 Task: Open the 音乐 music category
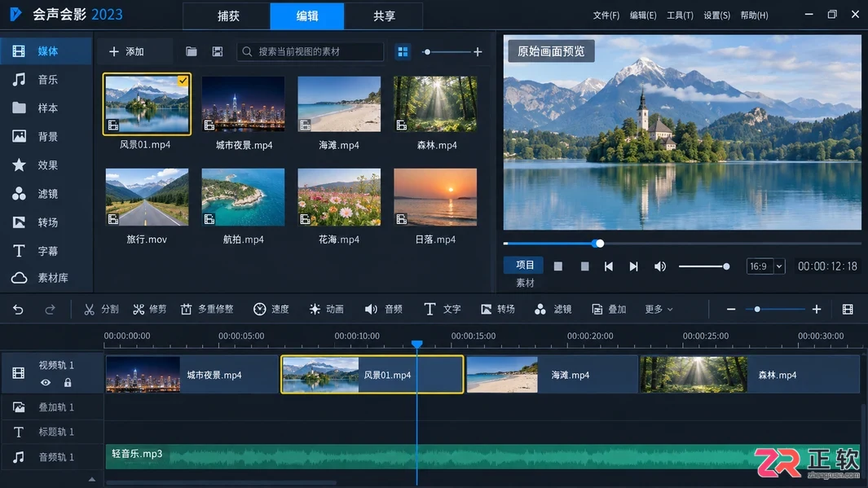pos(46,80)
